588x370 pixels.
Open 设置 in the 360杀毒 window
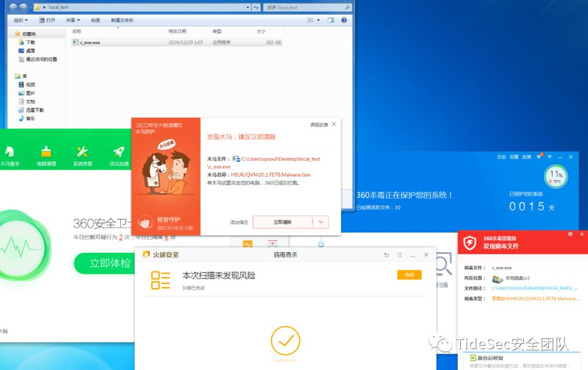click(514, 157)
